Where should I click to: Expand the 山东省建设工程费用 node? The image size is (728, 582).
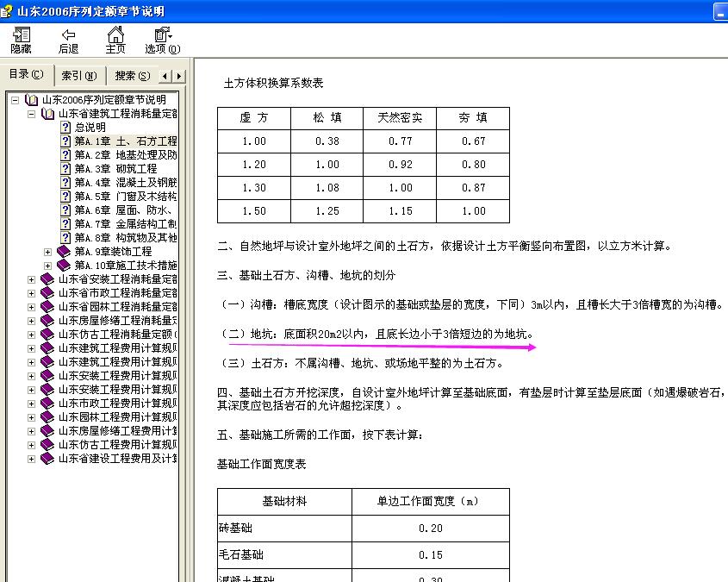[x=32, y=459]
